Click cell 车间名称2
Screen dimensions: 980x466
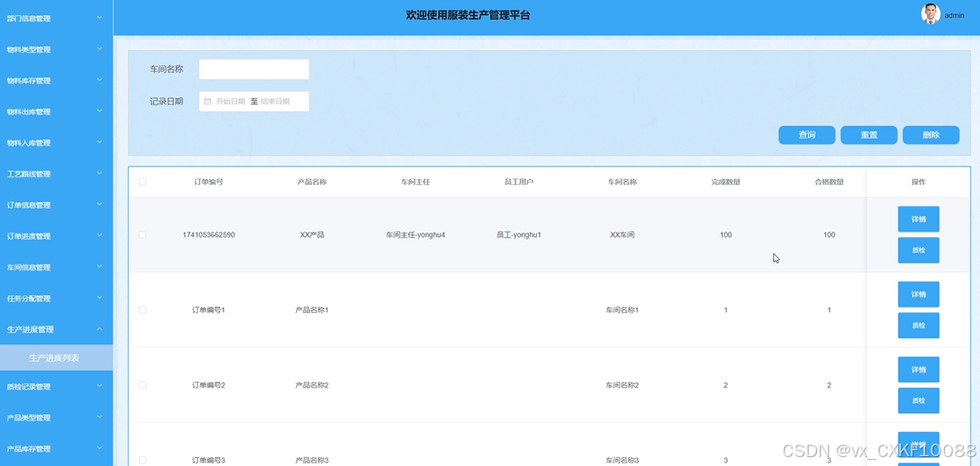coord(623,385)
